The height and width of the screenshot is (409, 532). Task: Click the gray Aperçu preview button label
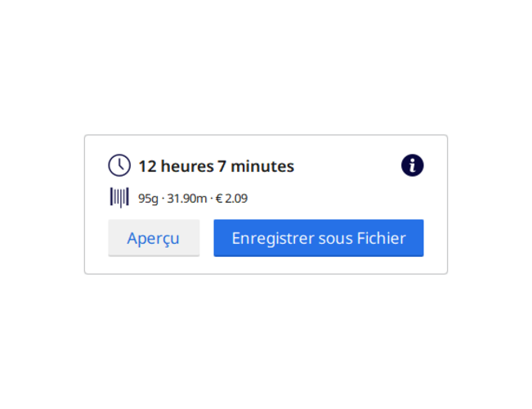[x=153, y=239]
